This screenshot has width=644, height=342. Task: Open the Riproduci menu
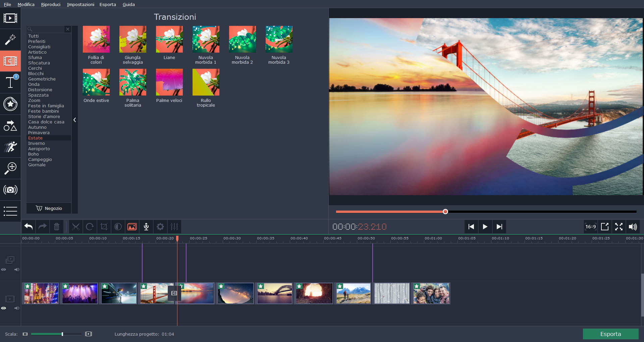[51, 4]
